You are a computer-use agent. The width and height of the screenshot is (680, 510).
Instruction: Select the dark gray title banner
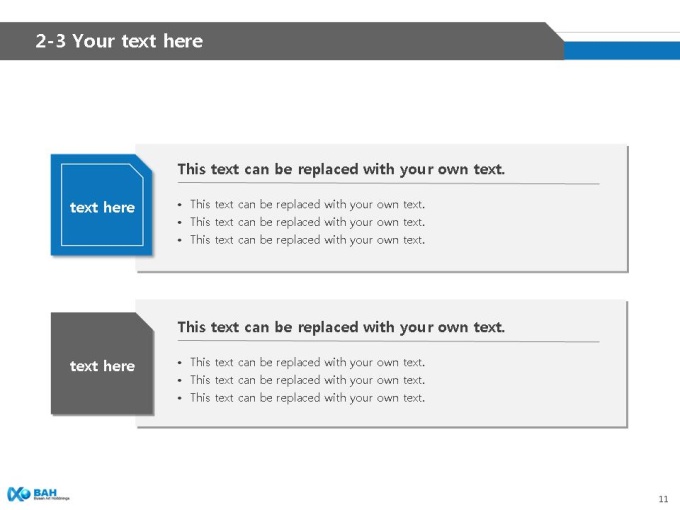tap(282, 41)
